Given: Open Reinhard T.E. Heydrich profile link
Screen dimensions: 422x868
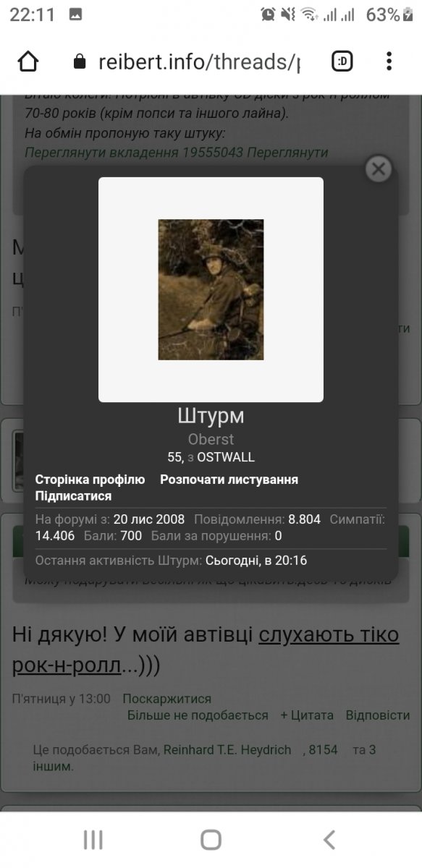Looking at the screenshot, I should 227,750.
